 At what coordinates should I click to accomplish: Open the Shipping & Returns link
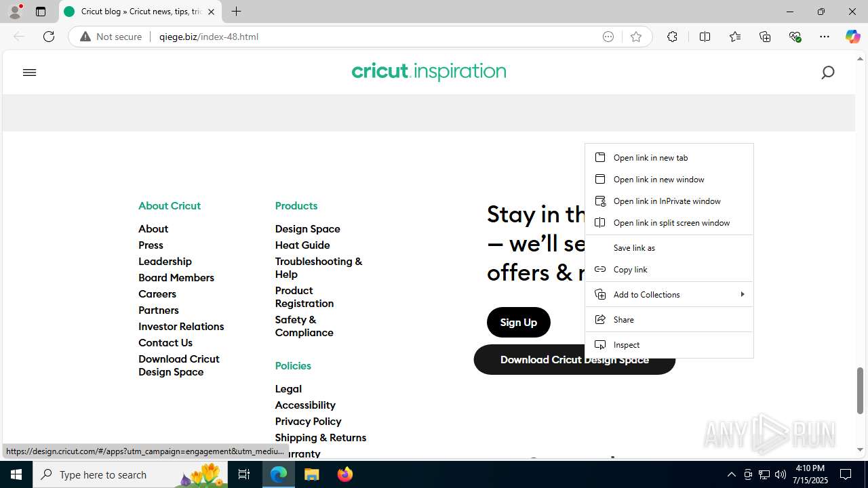click(320, 438)
